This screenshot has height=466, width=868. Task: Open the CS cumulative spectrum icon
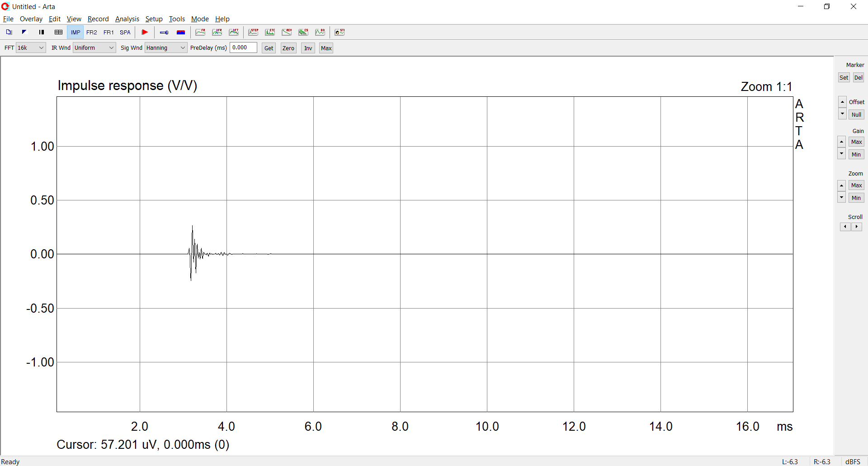tap(303, 32)
